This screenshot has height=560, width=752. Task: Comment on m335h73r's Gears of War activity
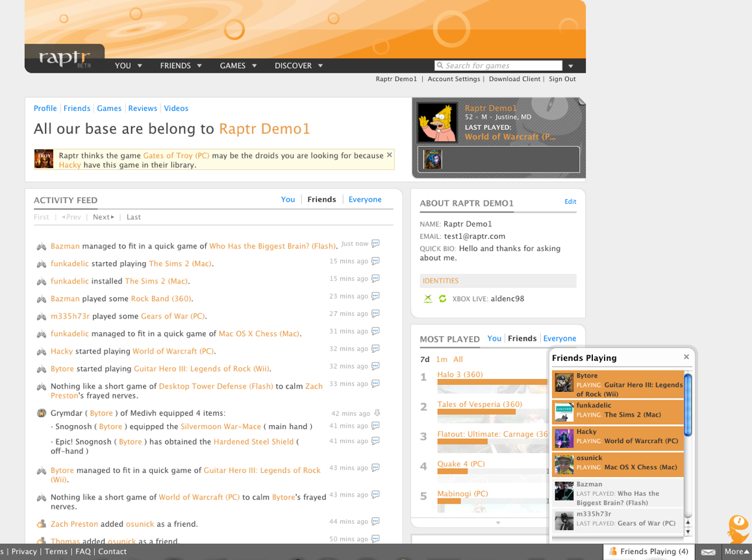click(x=375, y=313)
